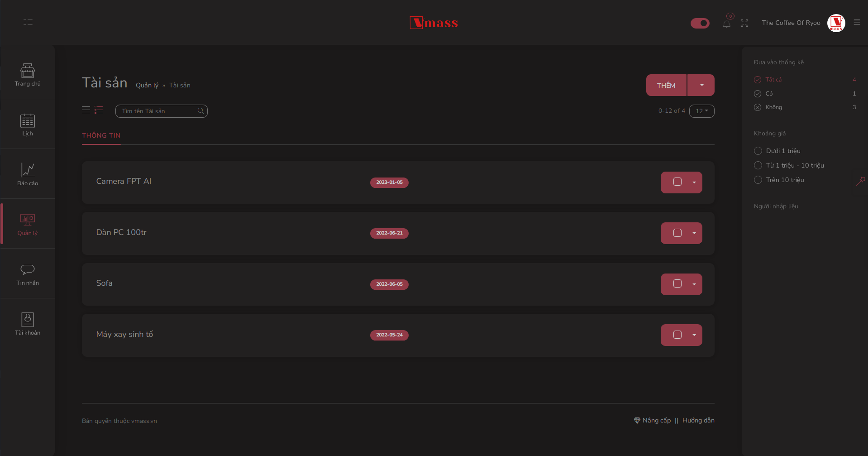Open the Hướng dẫn link
Viewport: 868px width, 456px height.
[x=698, y=421]
